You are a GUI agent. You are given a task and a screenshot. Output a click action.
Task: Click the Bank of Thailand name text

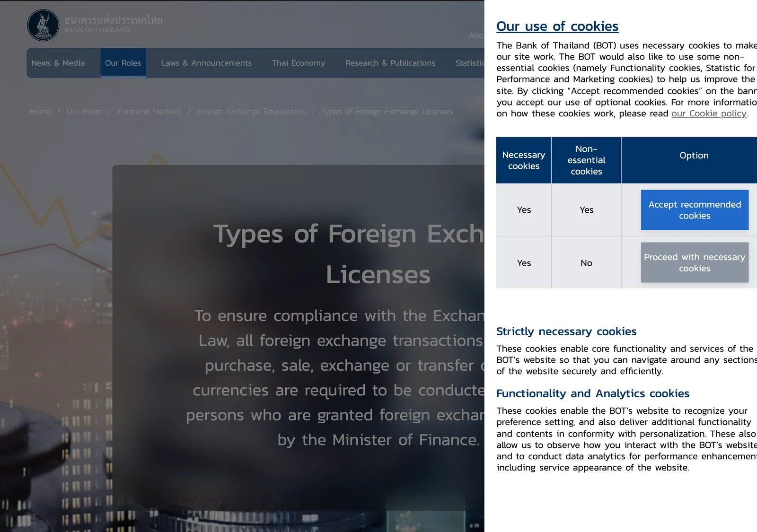114,24
